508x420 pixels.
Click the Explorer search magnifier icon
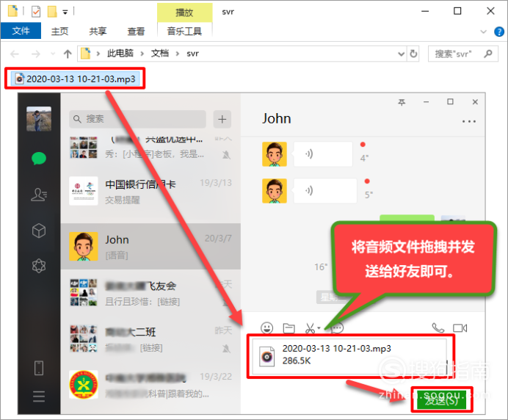[x=488, y=54]
